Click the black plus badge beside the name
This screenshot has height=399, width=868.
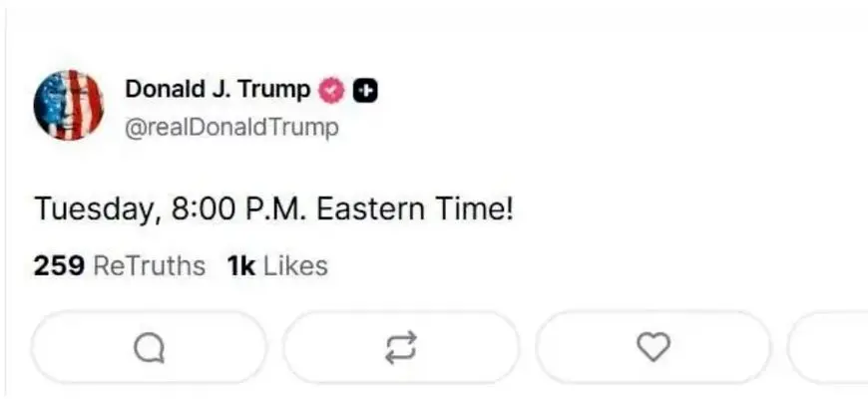coord(366,91)
